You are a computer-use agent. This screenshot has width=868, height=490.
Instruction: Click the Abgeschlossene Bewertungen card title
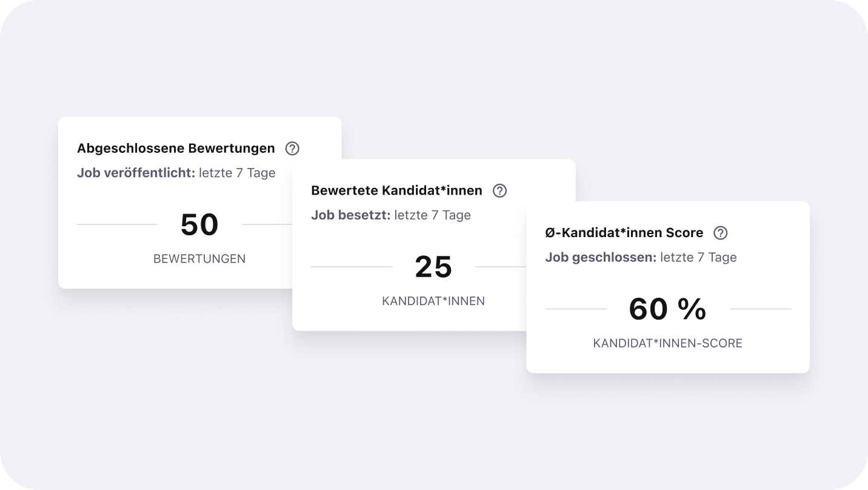pyautogui.click(x=176, y=149)
